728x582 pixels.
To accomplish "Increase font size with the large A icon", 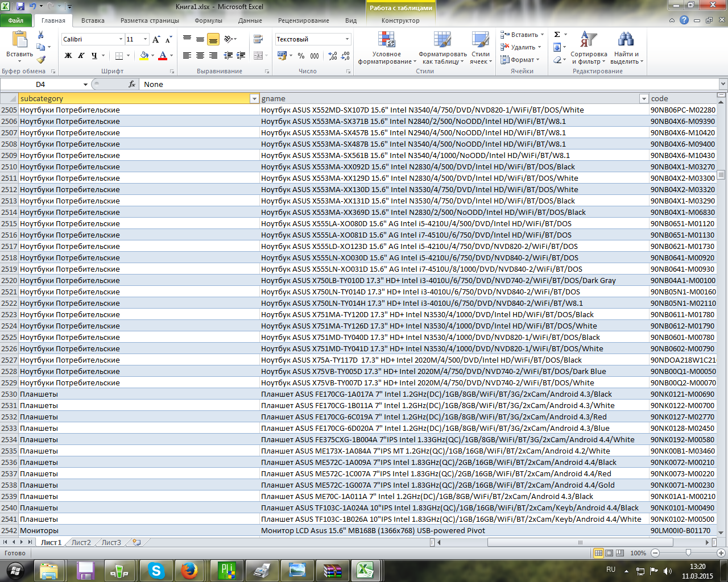I will click(156, 39).
